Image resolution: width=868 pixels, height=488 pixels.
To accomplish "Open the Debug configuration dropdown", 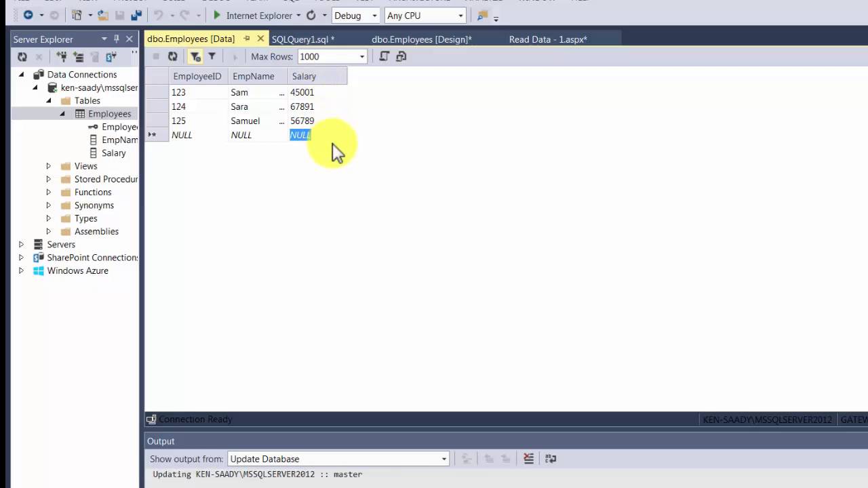I will pos(374,16).
